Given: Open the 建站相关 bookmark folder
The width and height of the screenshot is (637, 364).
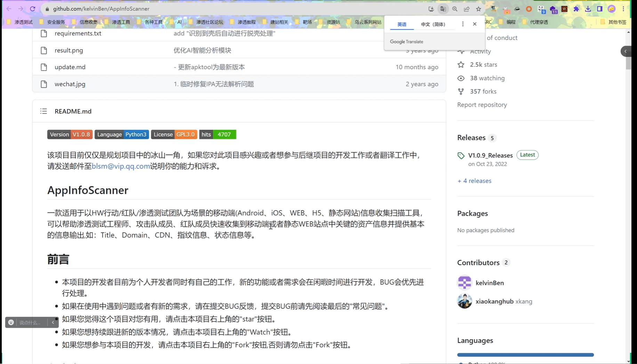Looking at the screenshot, I should click(x=275, y=22).
